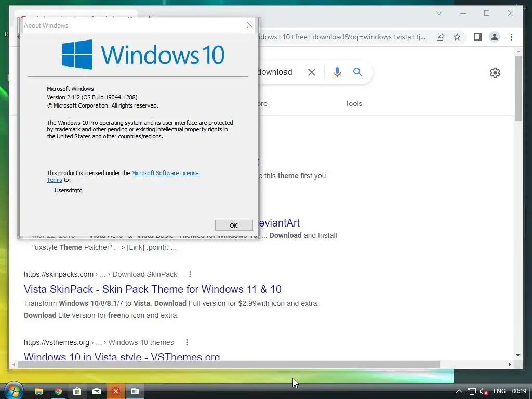Click OK in the About Windows dialog
Viewport: 532px width, 399px height.
click(234, 225)
